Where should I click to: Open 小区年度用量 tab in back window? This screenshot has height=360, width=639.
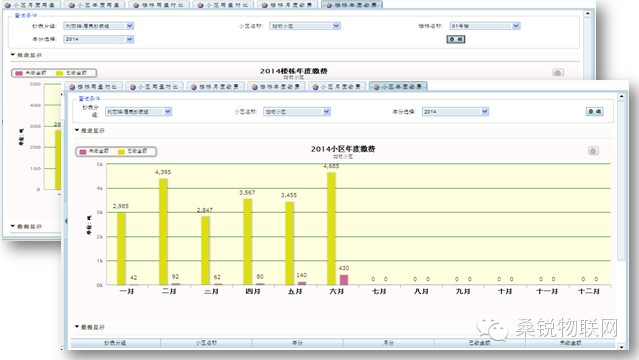coord(94,5)
